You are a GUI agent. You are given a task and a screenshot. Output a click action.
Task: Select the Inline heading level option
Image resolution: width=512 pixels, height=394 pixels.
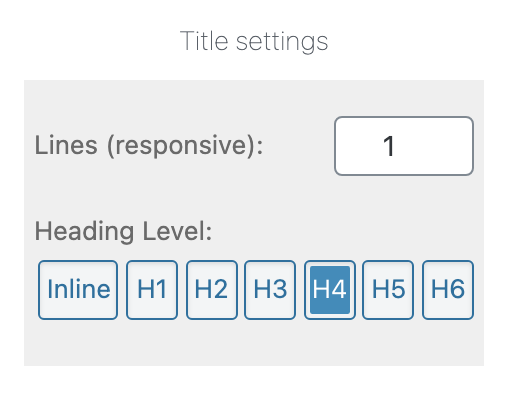point(78,290)
